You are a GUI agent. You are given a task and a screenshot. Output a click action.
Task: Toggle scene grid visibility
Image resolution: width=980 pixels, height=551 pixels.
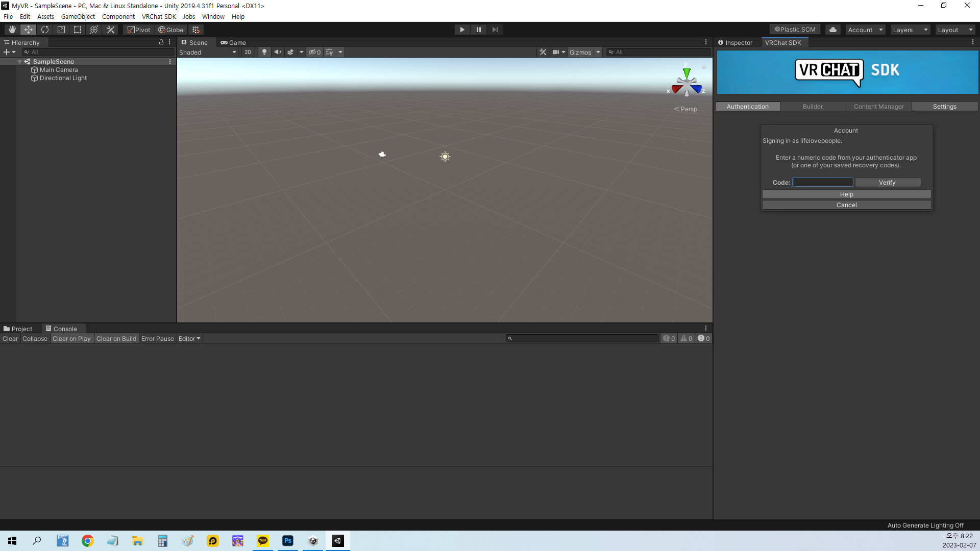(x=329, y=52)
